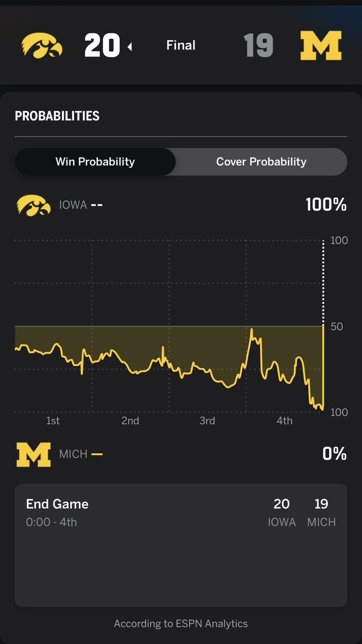Tap the winner arrow beside Iowa's score
The image size is (362, 644).
pos(129,47)
